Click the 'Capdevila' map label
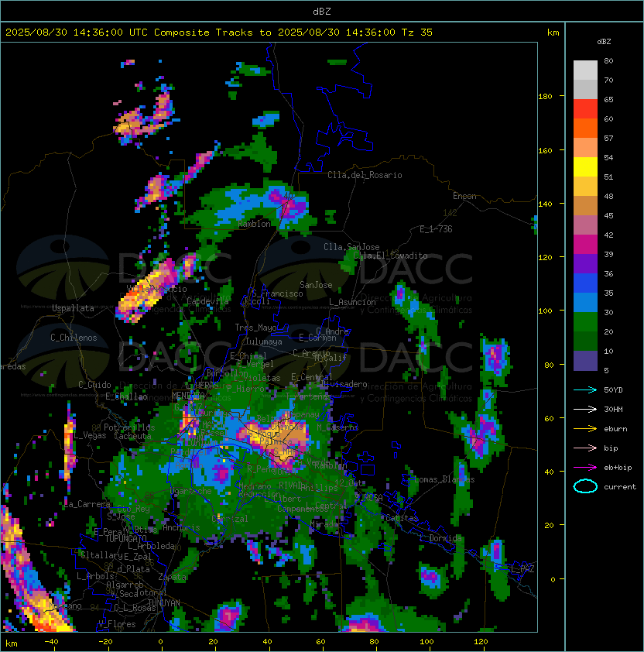 click(207, 301)
